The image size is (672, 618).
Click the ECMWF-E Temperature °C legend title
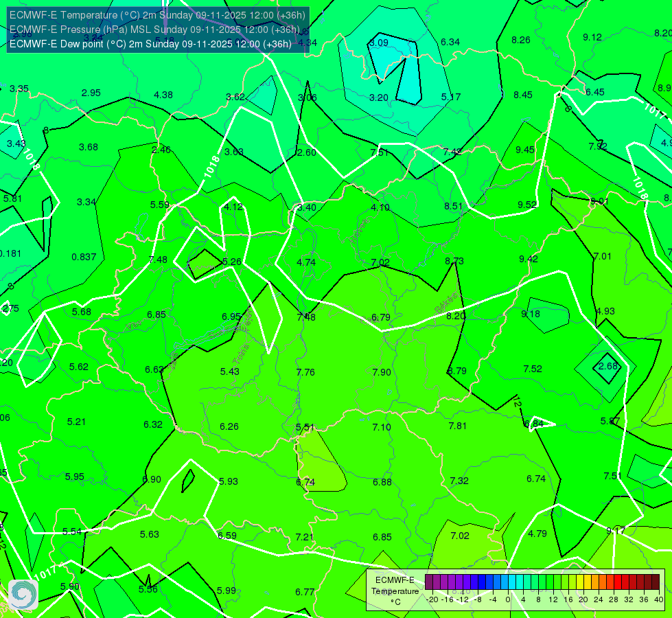point(395,591)
